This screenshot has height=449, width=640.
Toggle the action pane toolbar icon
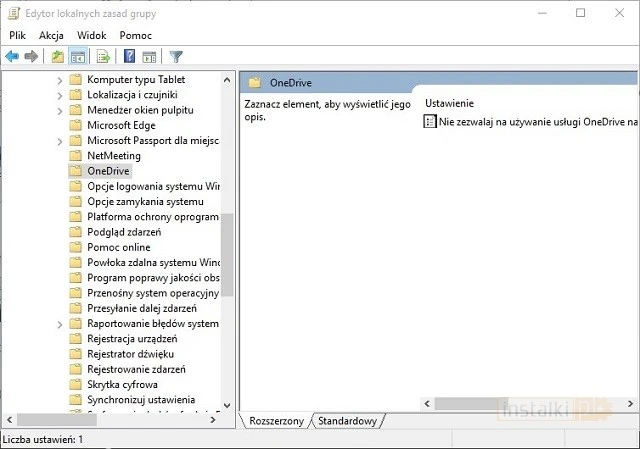click(149, 56)
